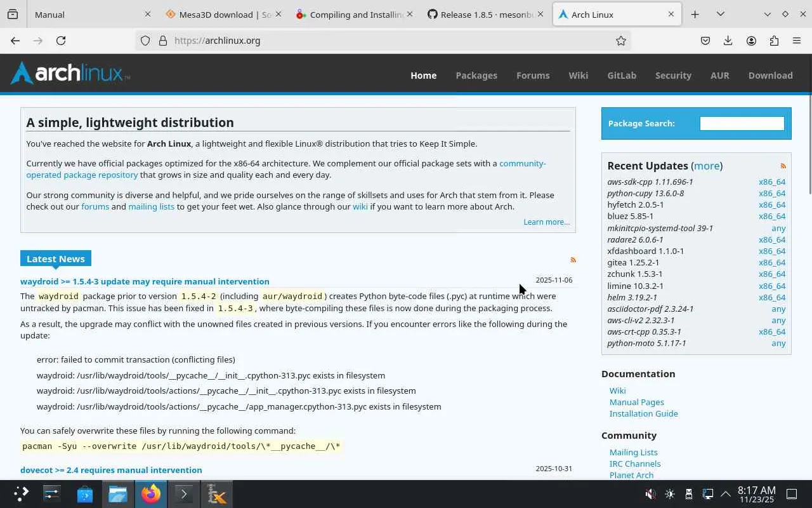812x508 pixels.
Task: Click the hyfetch 2.0.5-1 package entry
Action: tap(636, 204)
